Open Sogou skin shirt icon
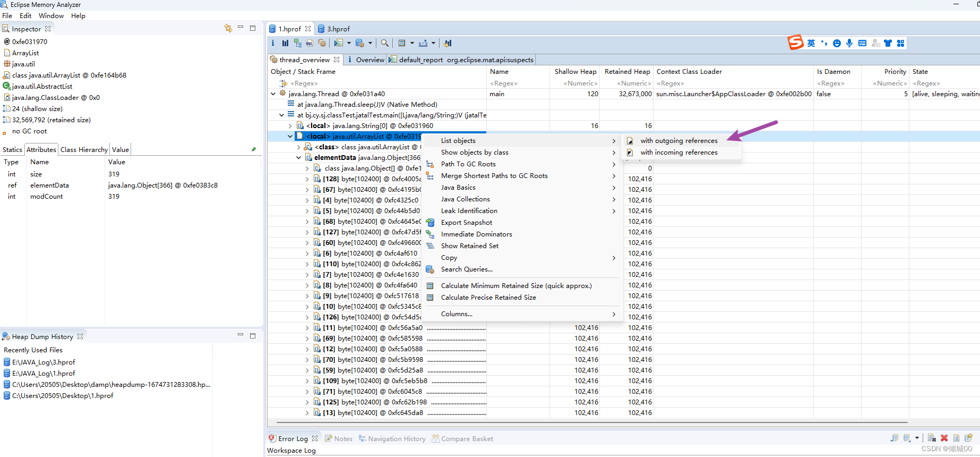 [x=888, y=43]
